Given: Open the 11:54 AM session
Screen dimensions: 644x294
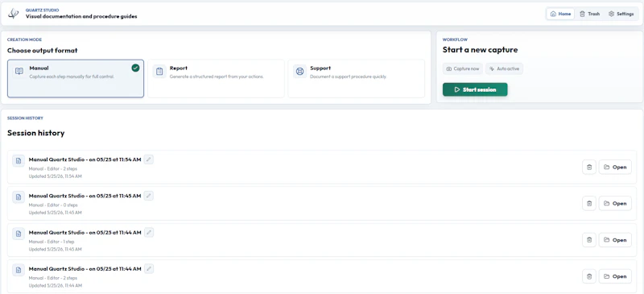Looking at the screenshot, I should (615, 167).
